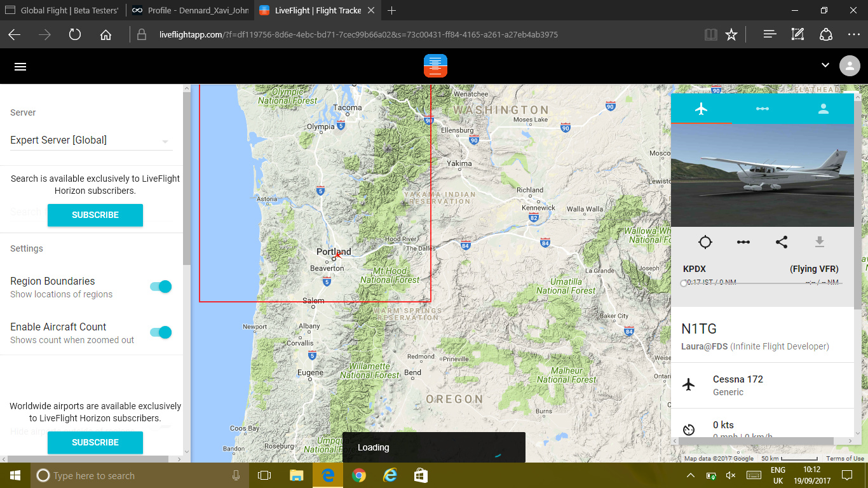Screen dimensions: 868x488
Task: Click the flight progress slider handle
Action: 684,283
